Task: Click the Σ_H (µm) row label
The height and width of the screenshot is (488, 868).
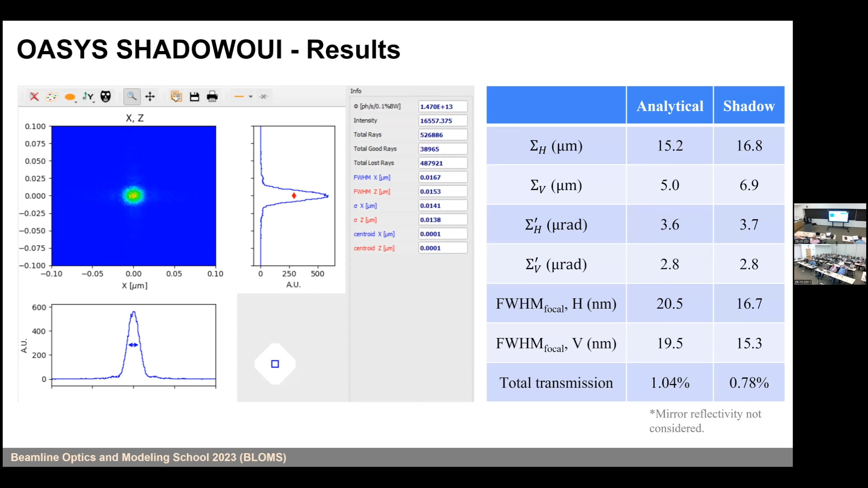Action: tap(556, 145)
